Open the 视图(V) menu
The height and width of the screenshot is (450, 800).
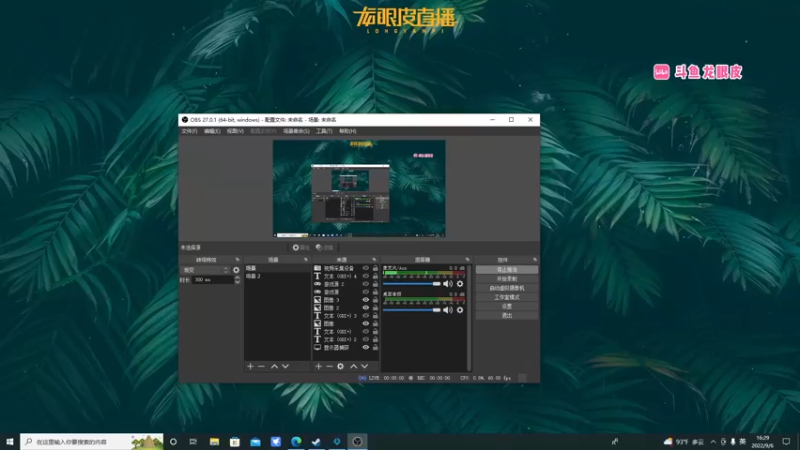[x=235, y=131]
